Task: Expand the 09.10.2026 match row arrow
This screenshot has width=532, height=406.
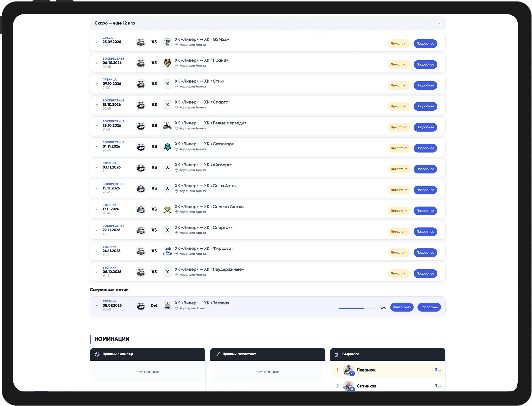Action: pyautogui.click(x=97, y=84)
